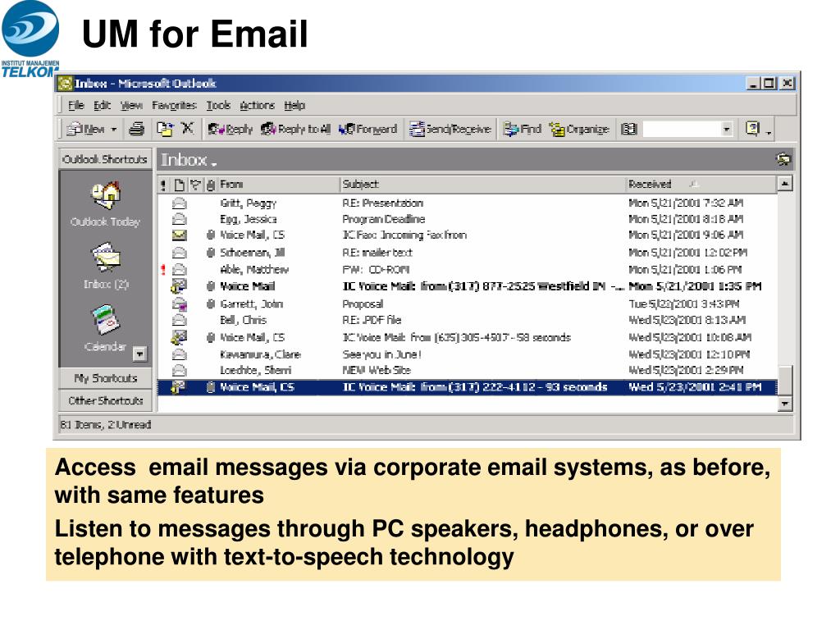Select the See you in June! message
Screen dimensions: 840x630
(467, 354)
